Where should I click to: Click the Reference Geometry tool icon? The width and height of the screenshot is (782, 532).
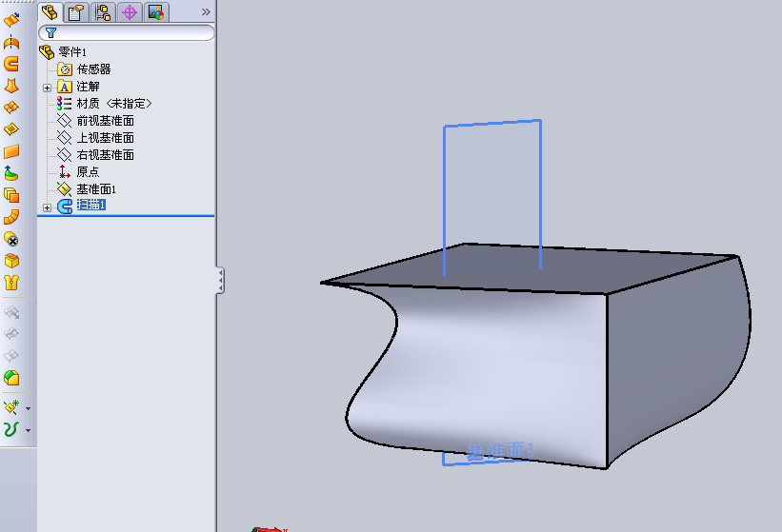pyautogui.click(x=11, y=407)
